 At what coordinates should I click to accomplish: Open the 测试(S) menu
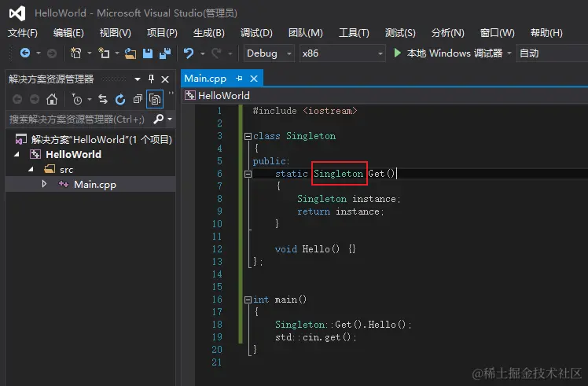point(400,33)
